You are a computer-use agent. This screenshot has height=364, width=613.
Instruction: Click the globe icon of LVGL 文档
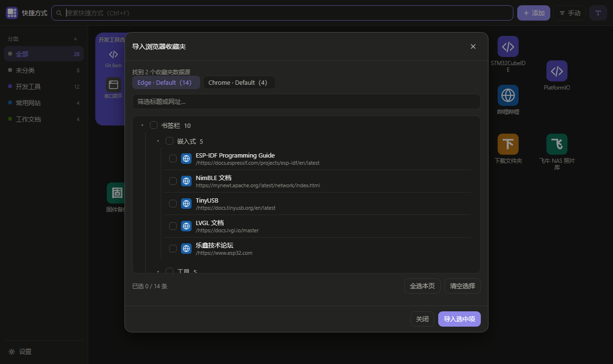click(x=186, y=226)
